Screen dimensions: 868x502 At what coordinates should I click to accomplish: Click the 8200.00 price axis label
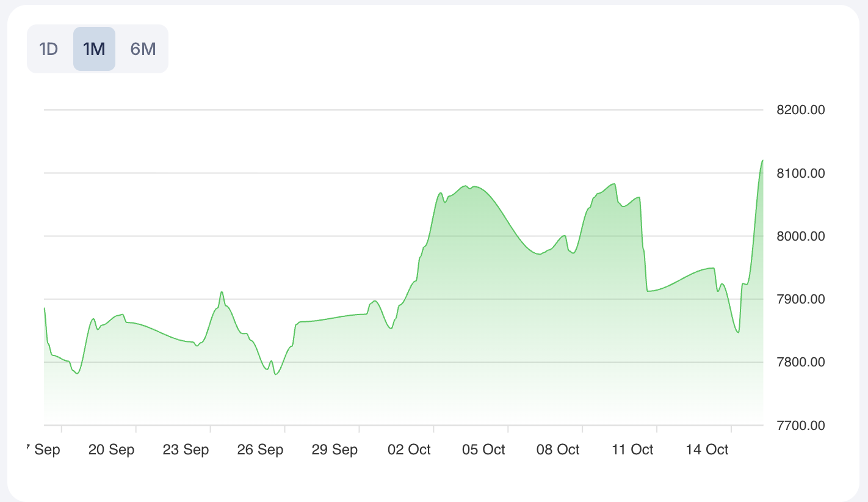click(x=799, y=111)
